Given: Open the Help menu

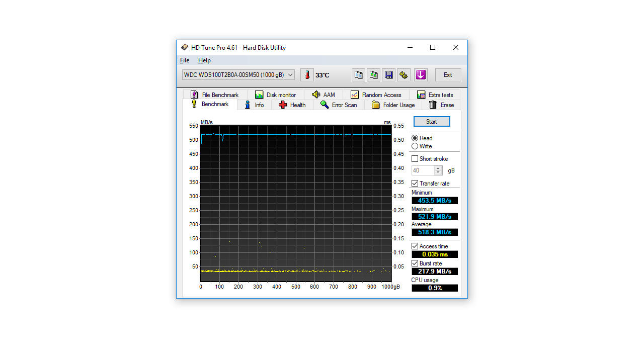Looking at the screenshot, I should [x=204, y=60].
